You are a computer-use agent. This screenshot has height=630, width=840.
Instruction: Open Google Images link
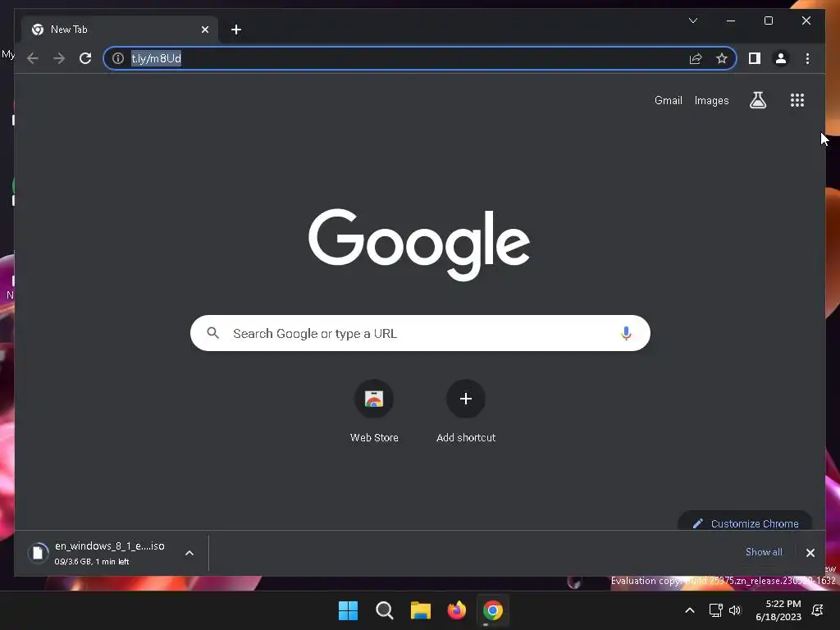coord(711,100)
